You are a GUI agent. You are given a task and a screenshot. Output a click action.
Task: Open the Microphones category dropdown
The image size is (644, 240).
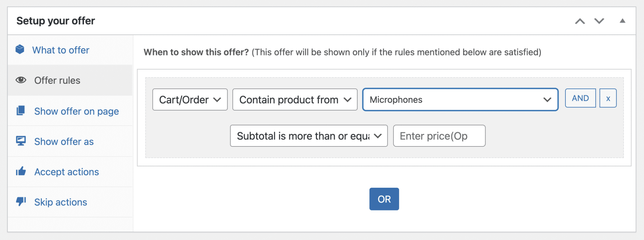(460, 100)
